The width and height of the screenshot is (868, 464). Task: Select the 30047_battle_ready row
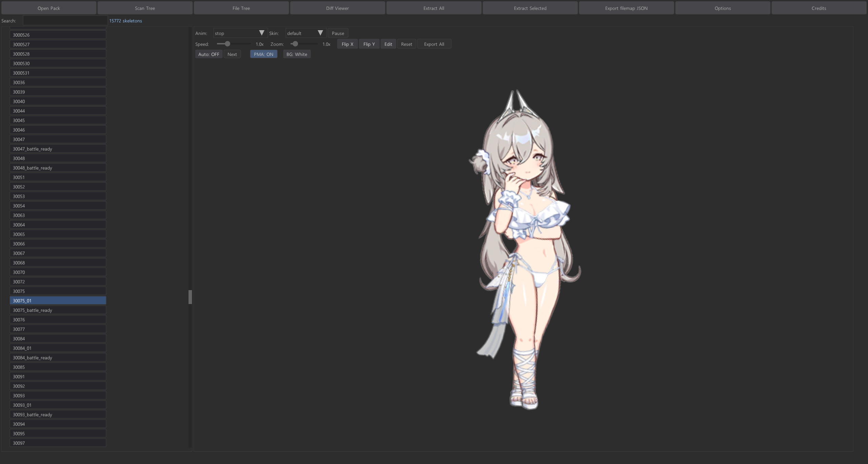pyautogui.click(x=58, y=149)
